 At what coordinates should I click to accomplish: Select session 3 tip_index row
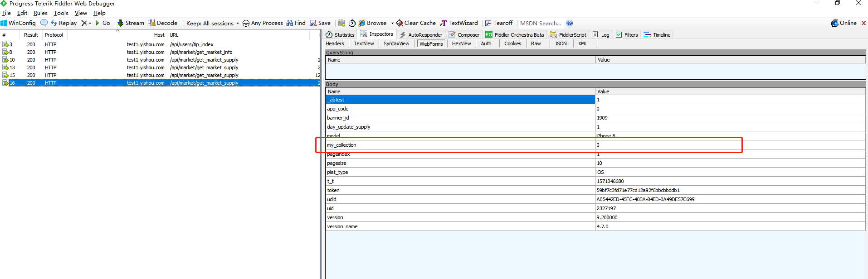pyautogui.click(x=160, y=44)
